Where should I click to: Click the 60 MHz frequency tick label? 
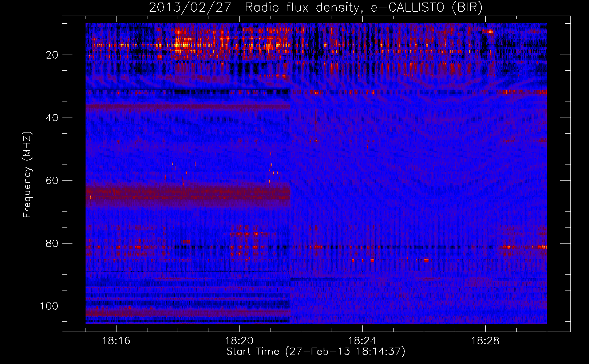click(52, 181)
